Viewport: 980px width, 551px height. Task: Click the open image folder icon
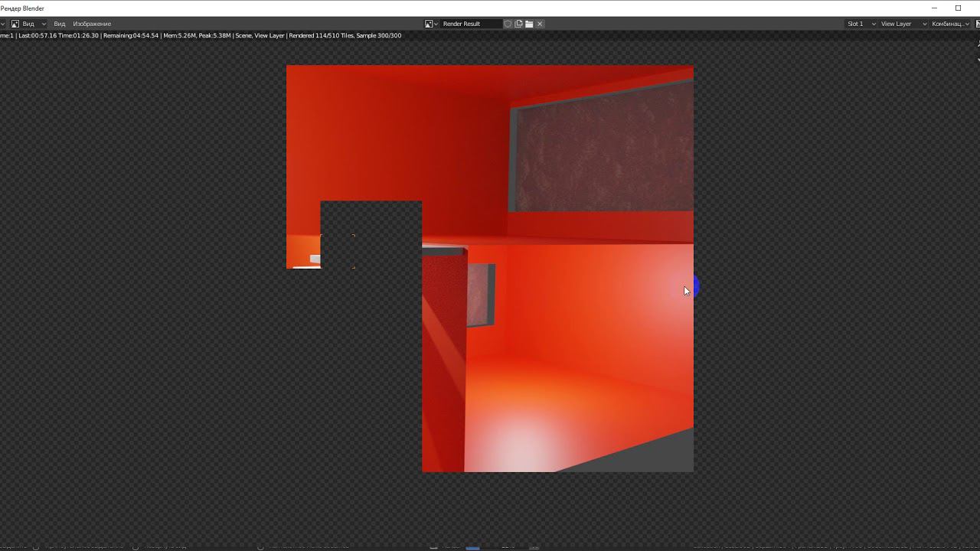529,24
